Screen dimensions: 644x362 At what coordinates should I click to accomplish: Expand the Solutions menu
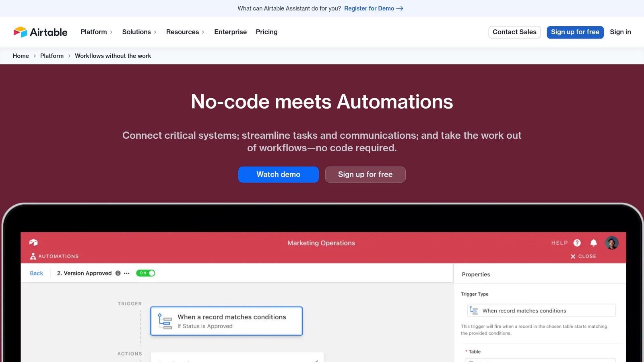coord(139,32)
